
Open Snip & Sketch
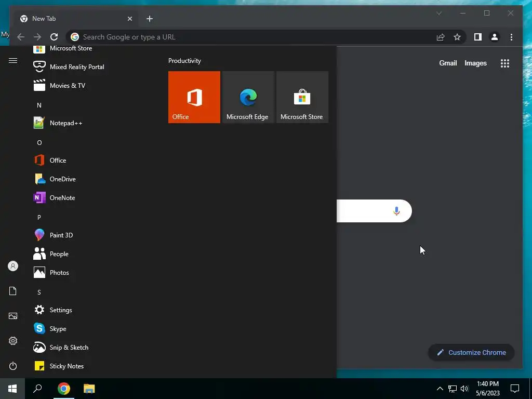tap(61, 347)
